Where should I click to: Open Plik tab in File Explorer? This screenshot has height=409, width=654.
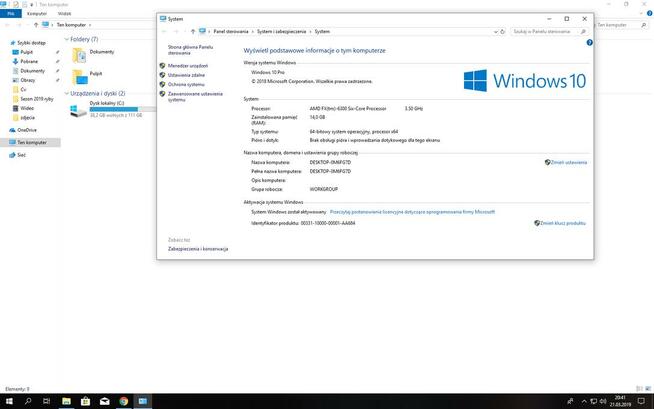click(x=11, y=13)
